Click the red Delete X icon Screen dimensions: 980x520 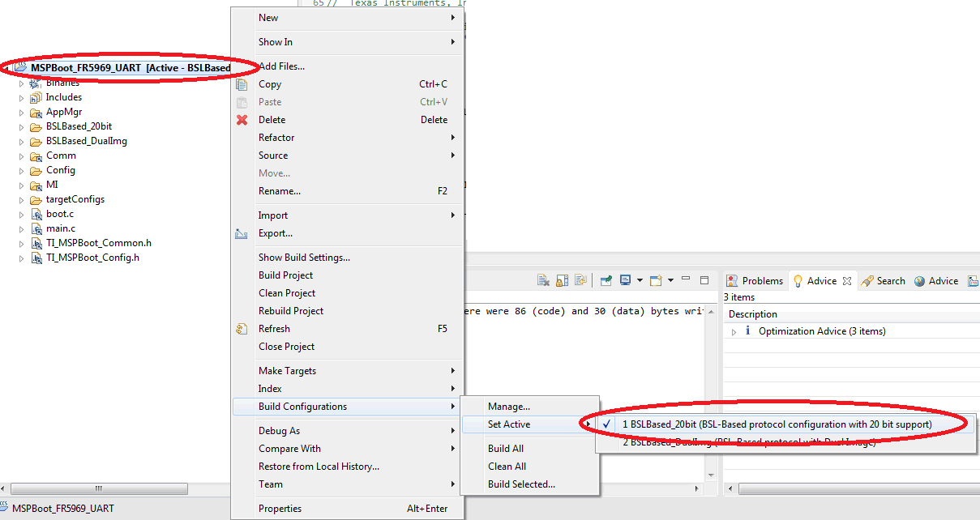coord(242,120)
